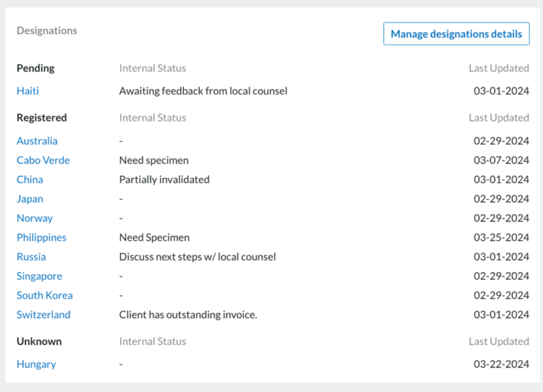Select the Unknown group heading
Image resolution: width=543 pixels, height=392 pixels.
tap(39, 341)
